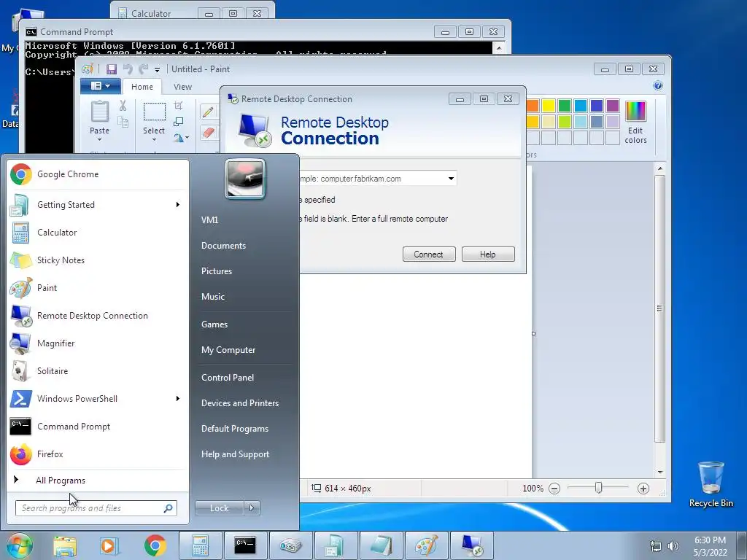Click Default Programs in Start menu
Viewport: 747px width, 560px height.
pos(235,429)
